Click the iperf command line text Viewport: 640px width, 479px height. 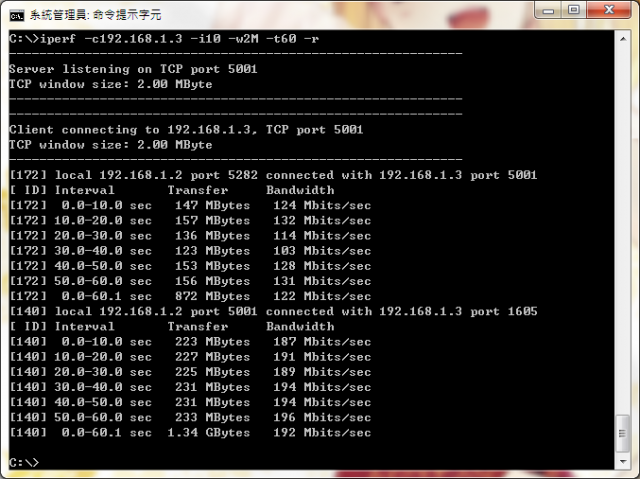pyautogui.click(x=164, y=39)
